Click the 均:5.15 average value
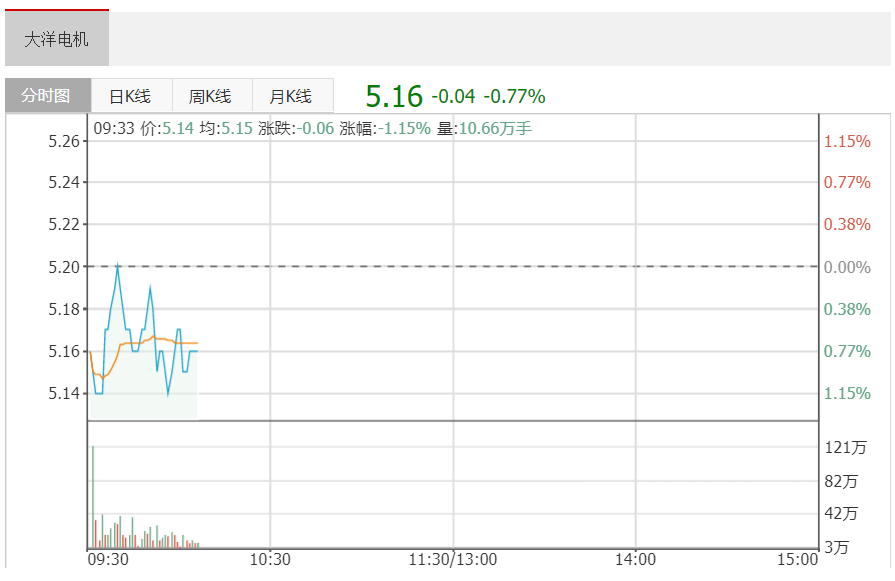This screenshot has width=895, height=581. (x=226, y=128)
